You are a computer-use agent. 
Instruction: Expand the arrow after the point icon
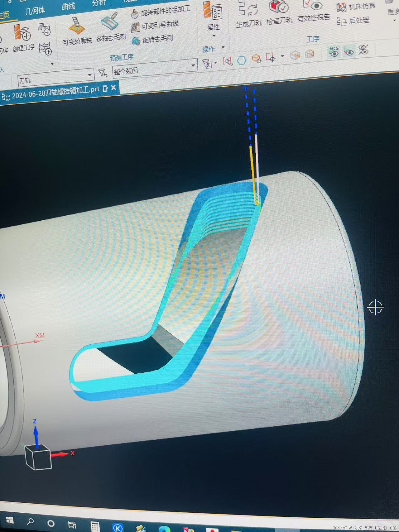282,56
